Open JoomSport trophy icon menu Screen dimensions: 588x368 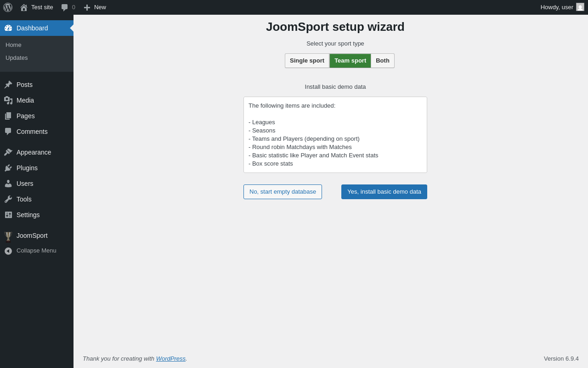click(8, 236)
